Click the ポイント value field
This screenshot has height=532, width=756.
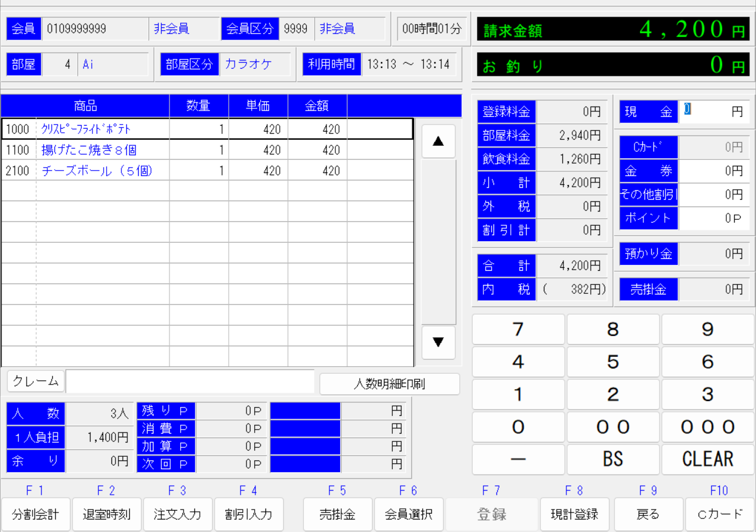(x=713, y=219)
